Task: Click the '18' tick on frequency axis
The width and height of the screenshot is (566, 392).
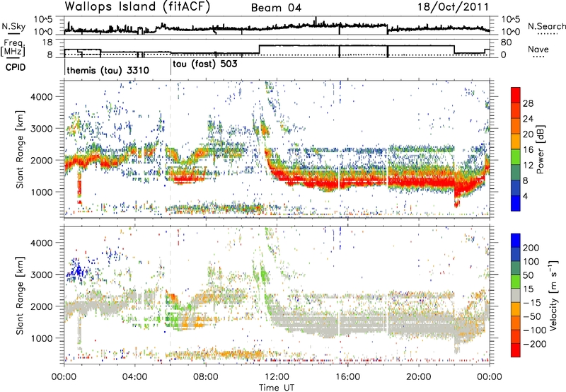Action: [47, 42]
